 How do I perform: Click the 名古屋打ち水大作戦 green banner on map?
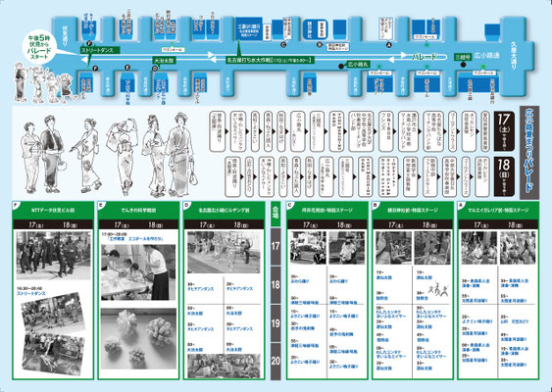269,60
